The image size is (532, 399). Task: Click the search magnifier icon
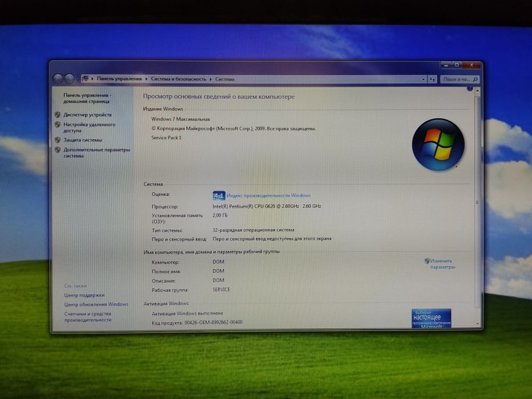pos(476,79)
